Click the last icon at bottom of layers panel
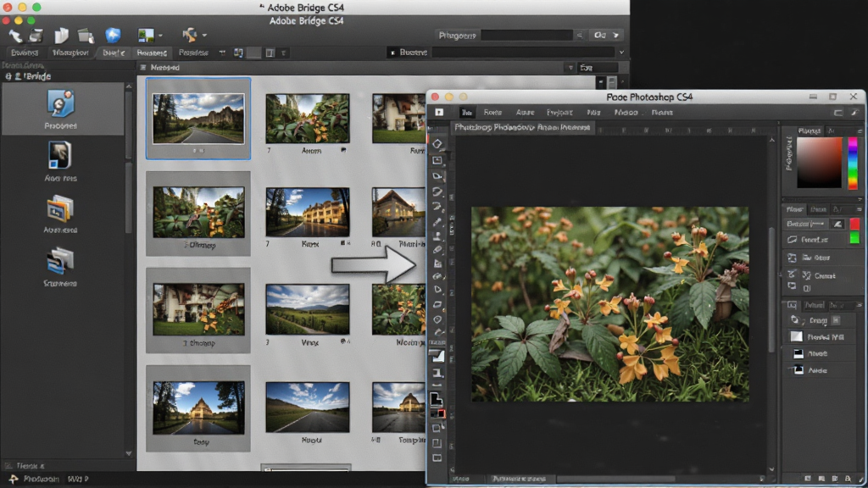 pos(848,478)
